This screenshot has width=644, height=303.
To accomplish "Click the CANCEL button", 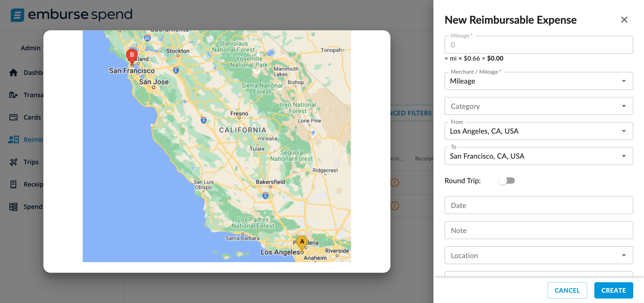I will tap(567, 290).
